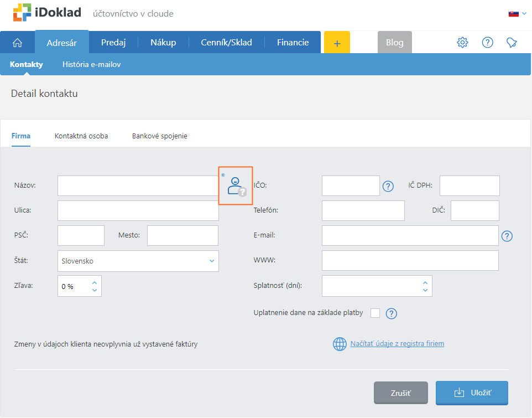Show the help tooltip next to E-mail

coord(507,236)
